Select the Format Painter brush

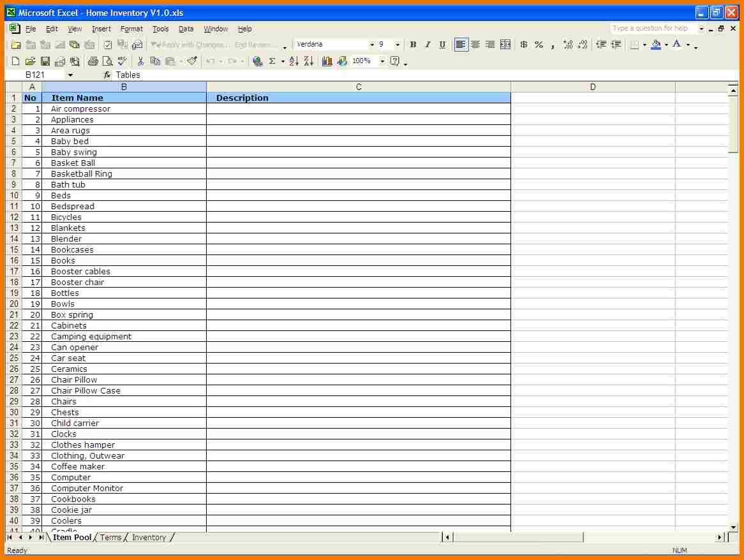[192, 61]
